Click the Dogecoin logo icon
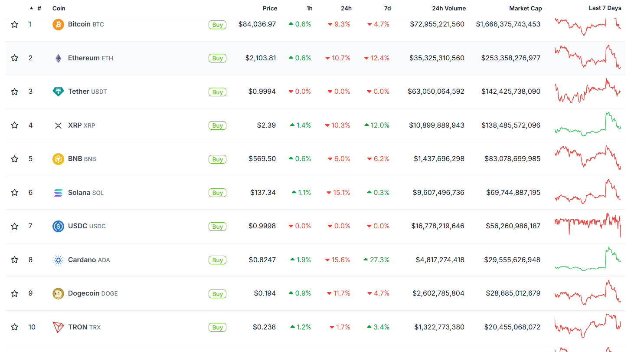The image size is (644, 352). coord(58,294)
